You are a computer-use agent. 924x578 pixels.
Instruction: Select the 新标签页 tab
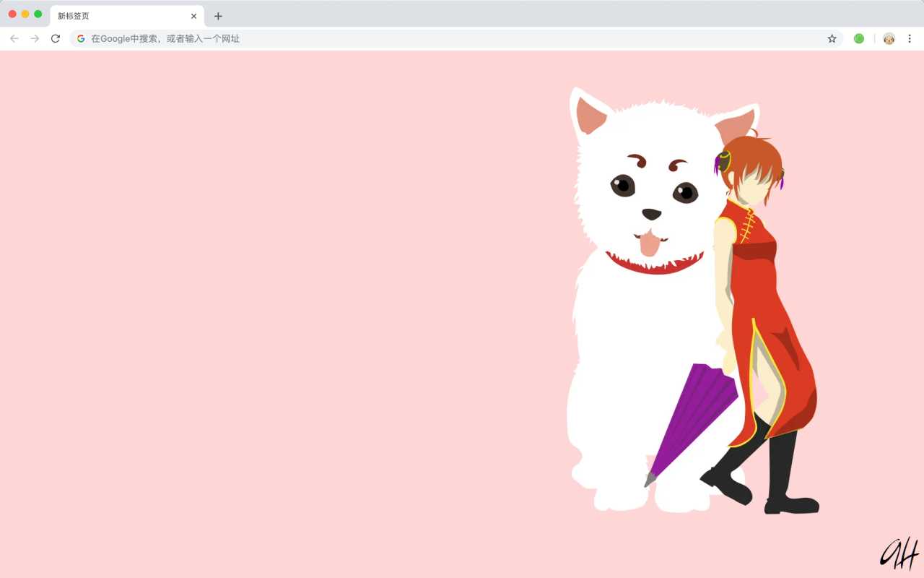[127, 16]
